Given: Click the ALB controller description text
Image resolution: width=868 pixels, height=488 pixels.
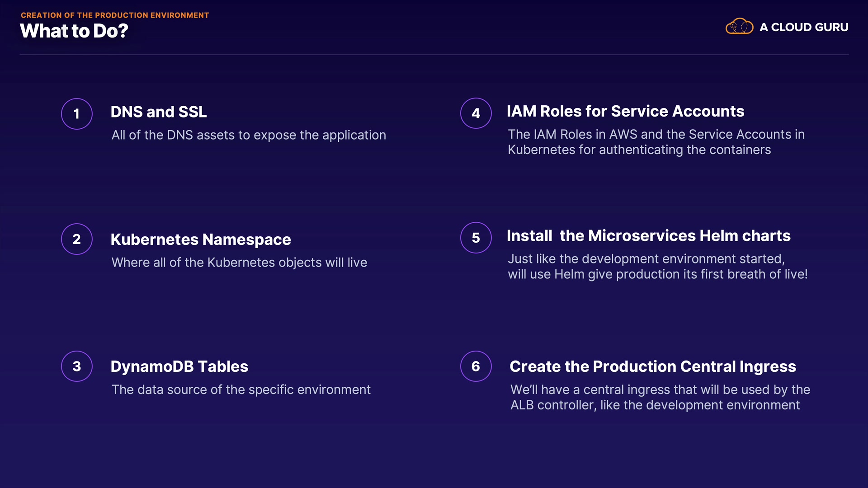Looking at the screenshot, I should (660, 397).
